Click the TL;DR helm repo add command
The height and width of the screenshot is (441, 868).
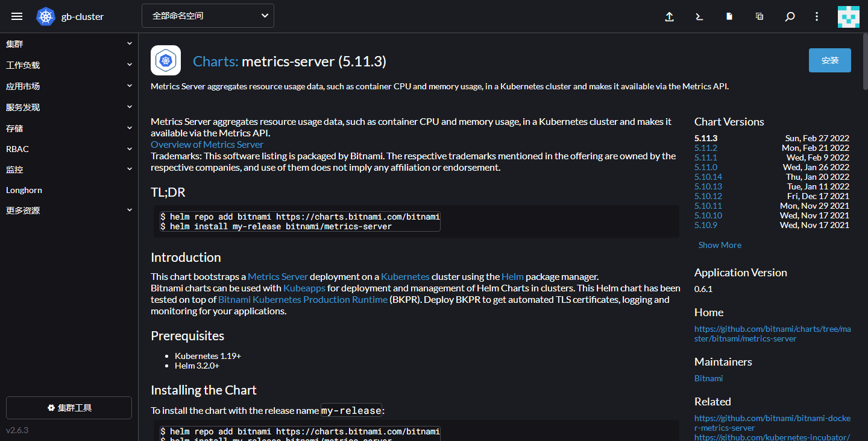pos(300,216)
